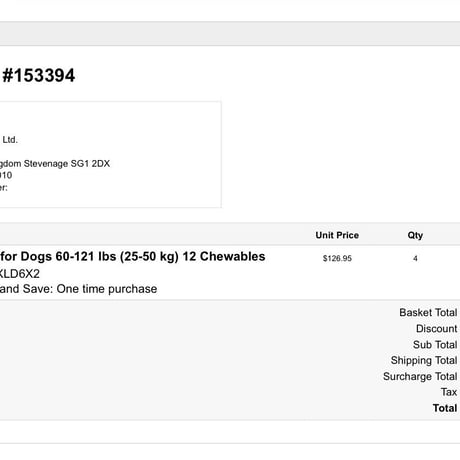Select the XLD6X2 product SKU code
Image resolution: width=460 pixels, height=460 pixels.
20,274
